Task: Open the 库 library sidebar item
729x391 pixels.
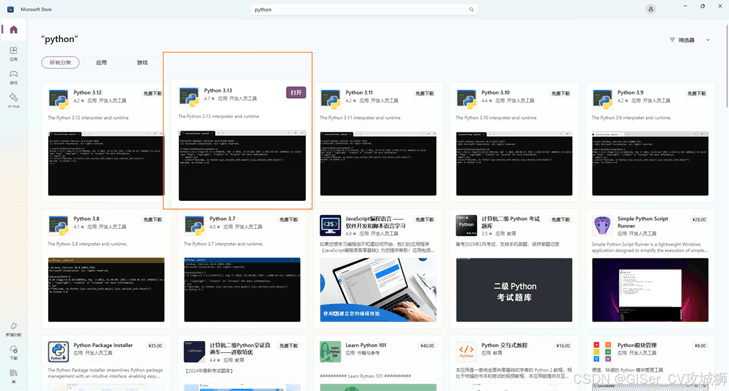Action: coord(13,375)
